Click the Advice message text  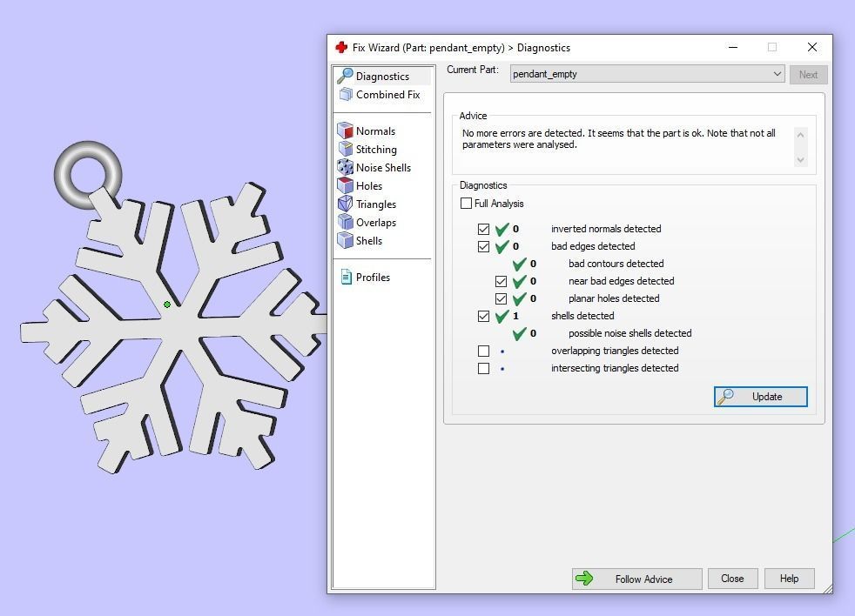[x=618, y=138]
